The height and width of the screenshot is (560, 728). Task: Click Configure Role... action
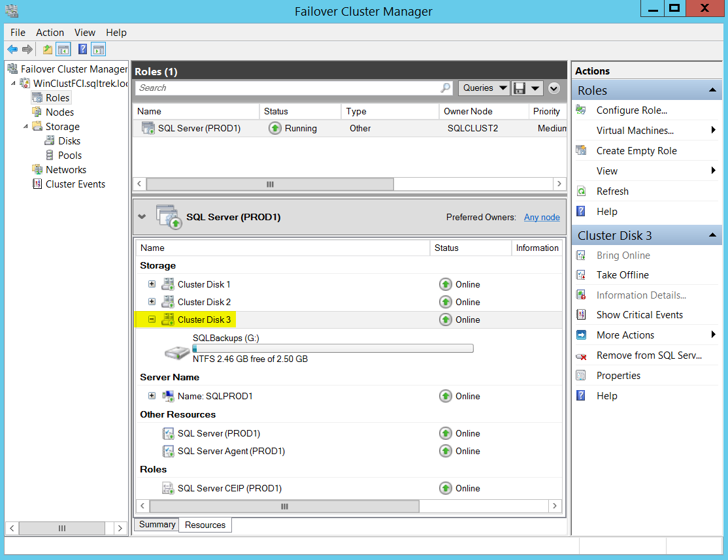(631, 110)
